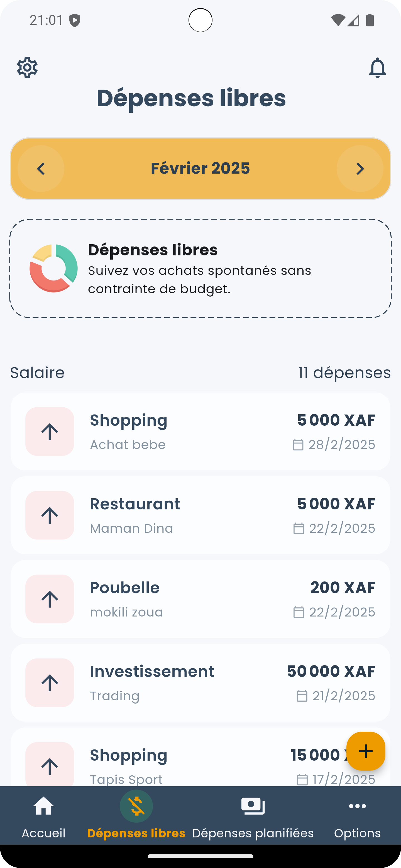Tap the Février 2025 month label
This screenshot has height=868, width=401.
click(x=200, y=168)
